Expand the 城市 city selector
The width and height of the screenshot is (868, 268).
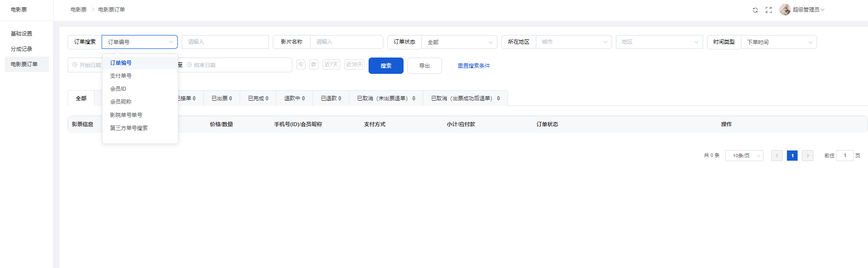[574, 42]
